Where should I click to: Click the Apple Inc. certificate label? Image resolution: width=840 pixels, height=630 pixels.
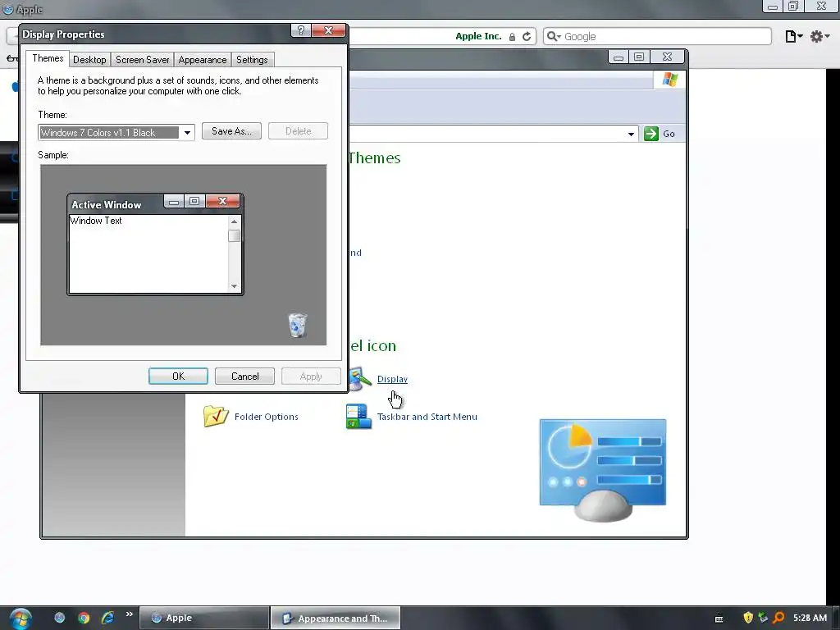[x=478, y=36]
